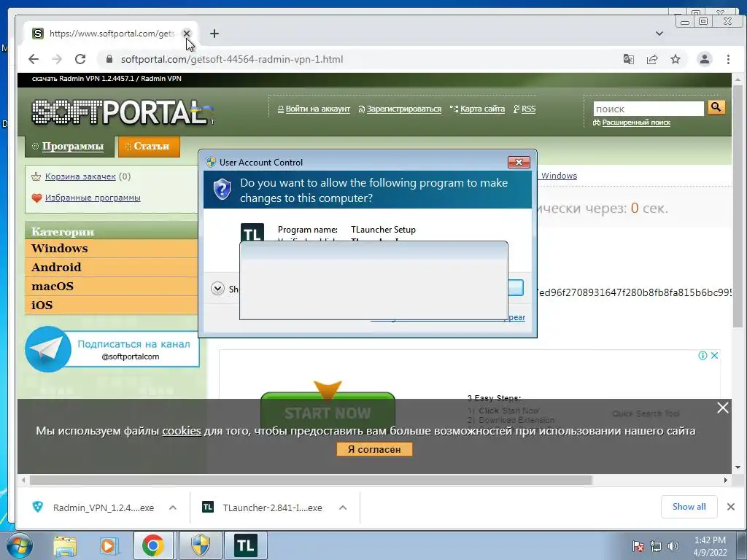Click the ad info icon
Screen dimensions: 747x560
(x=703, y=355)
